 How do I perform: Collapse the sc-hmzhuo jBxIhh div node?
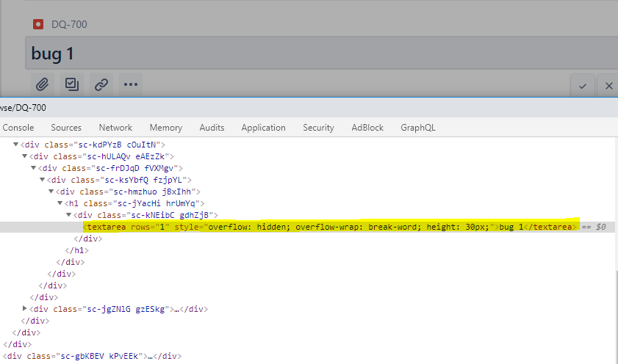point(51,192)
